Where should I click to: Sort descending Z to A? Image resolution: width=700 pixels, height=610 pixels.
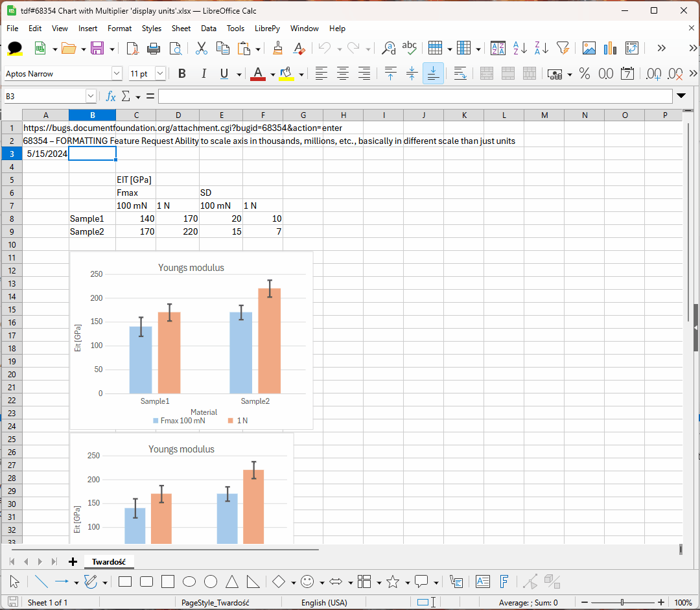point(541,48)
